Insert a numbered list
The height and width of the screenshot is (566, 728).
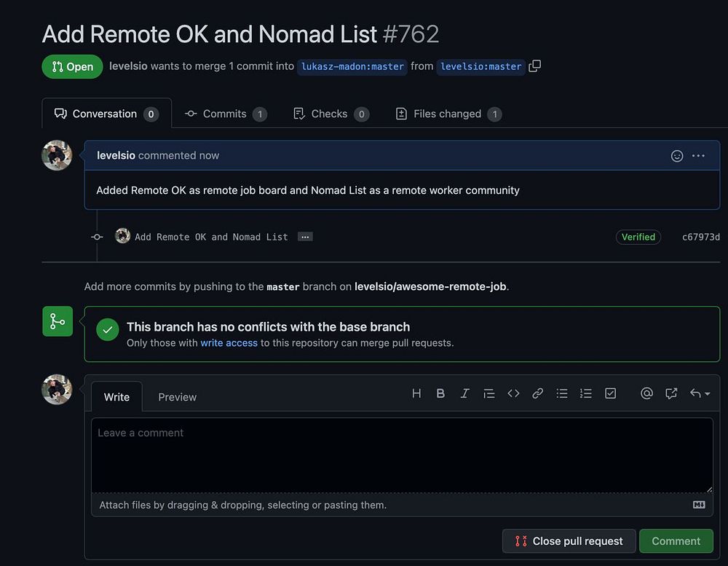586,393
